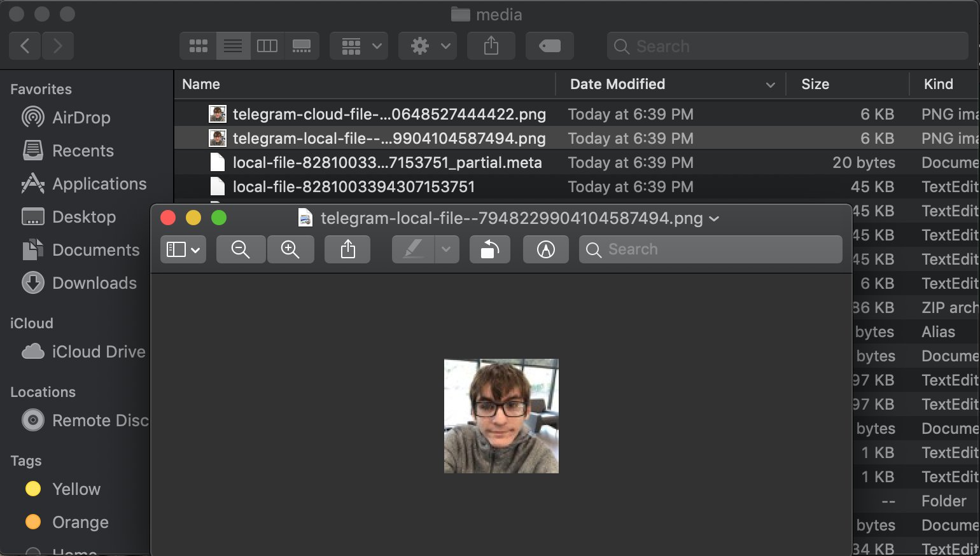Screen dimensions: 980x556
Task: Click the Desktop sidebar icon
Action: (x=33, y=217)
